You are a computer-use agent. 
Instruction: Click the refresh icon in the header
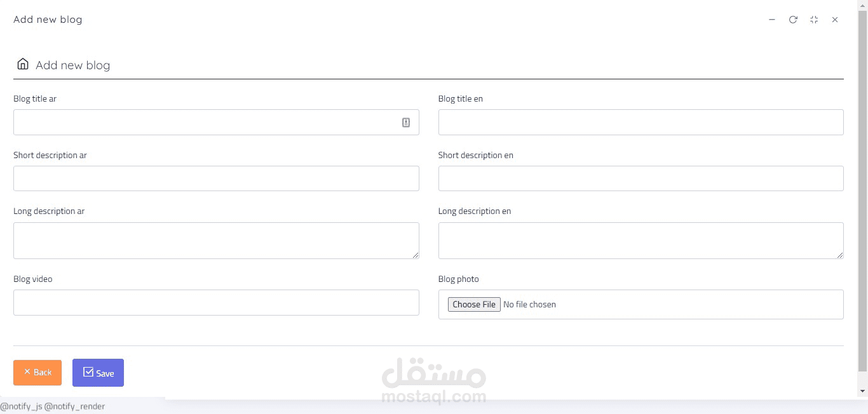pos(793,20)
